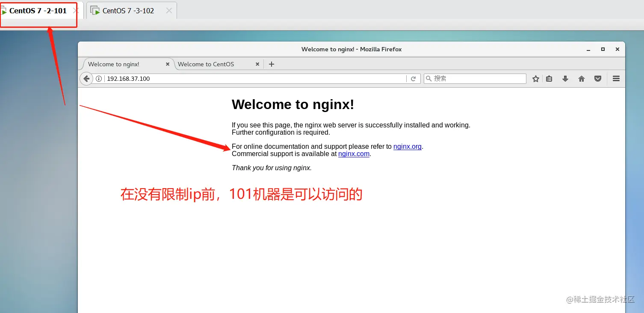Click the Home icon to load homepage
644x313 pixels.
coord(581,78)
